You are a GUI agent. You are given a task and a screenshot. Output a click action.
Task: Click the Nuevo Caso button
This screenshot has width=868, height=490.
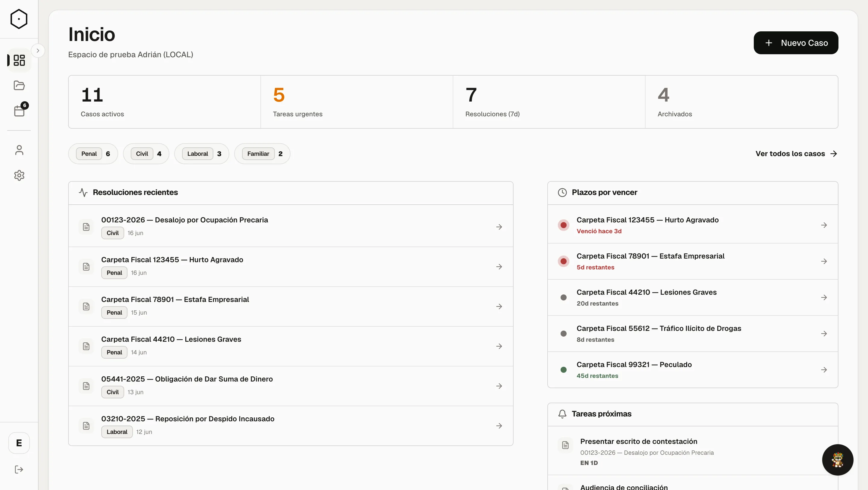click(x=796, y=43)
